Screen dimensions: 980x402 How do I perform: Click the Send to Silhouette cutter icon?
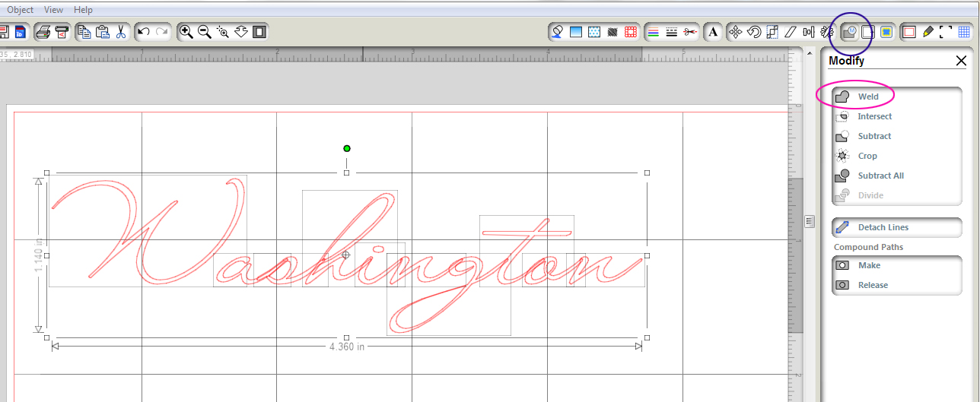click(x=62, y=32)
